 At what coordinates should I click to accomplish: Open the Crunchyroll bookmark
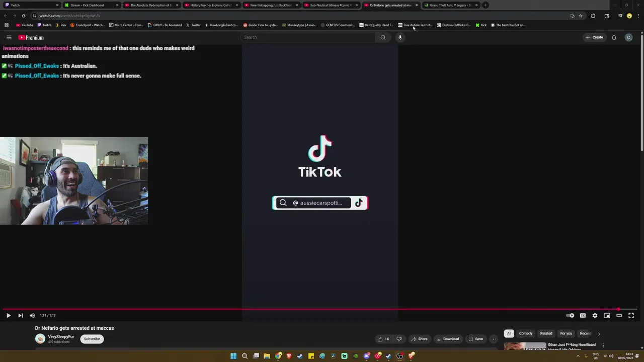pos(88,25)
